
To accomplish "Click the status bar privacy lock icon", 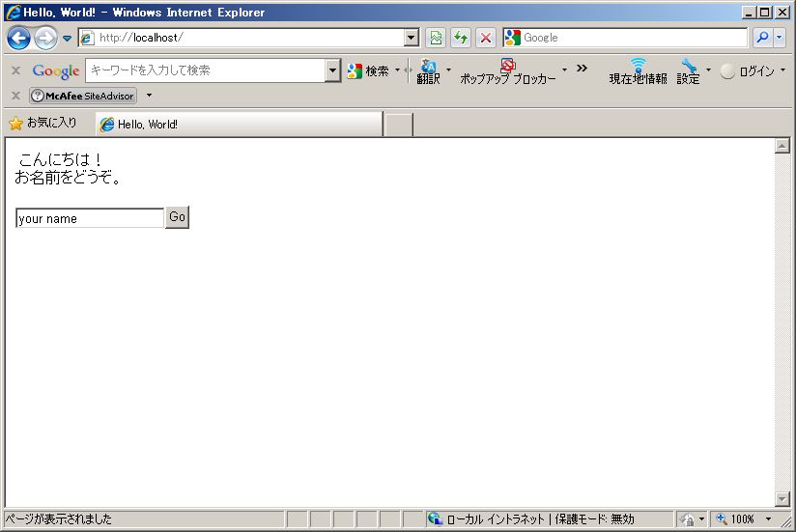I will pyautogui.click(x=688, y=518).
